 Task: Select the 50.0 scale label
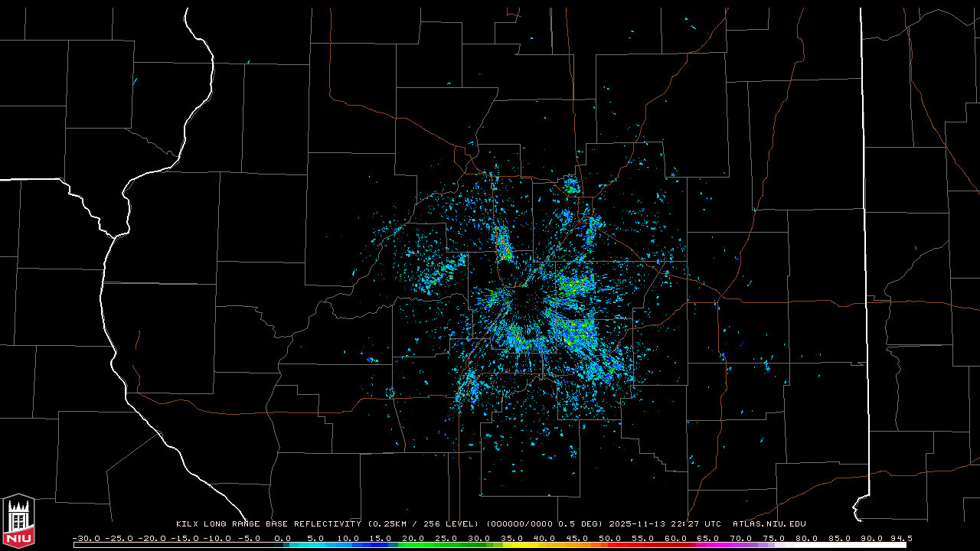pos(609,538)
